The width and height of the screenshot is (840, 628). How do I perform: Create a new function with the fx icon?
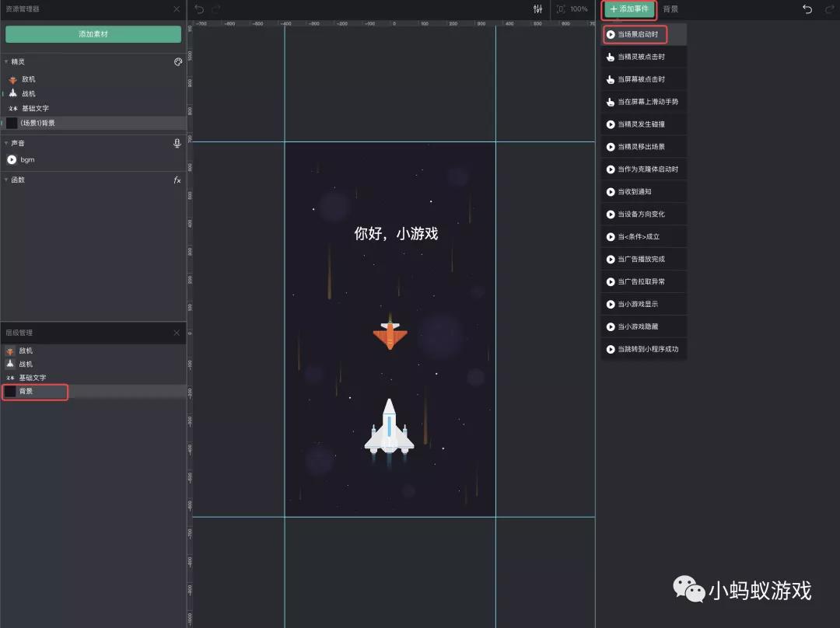point(178,180)
